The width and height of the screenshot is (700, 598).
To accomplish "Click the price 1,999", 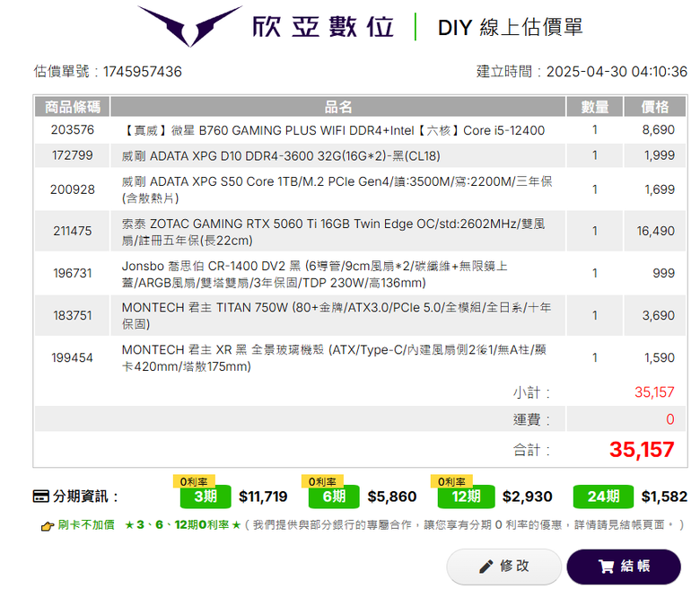I will pos(659,155).
